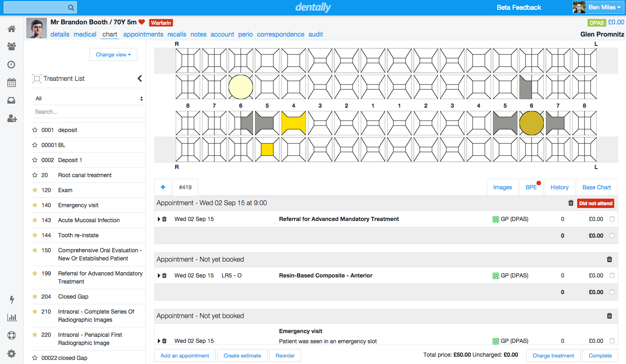
Task: Open the Change view dropdown
Action: [x=113, y=54]
